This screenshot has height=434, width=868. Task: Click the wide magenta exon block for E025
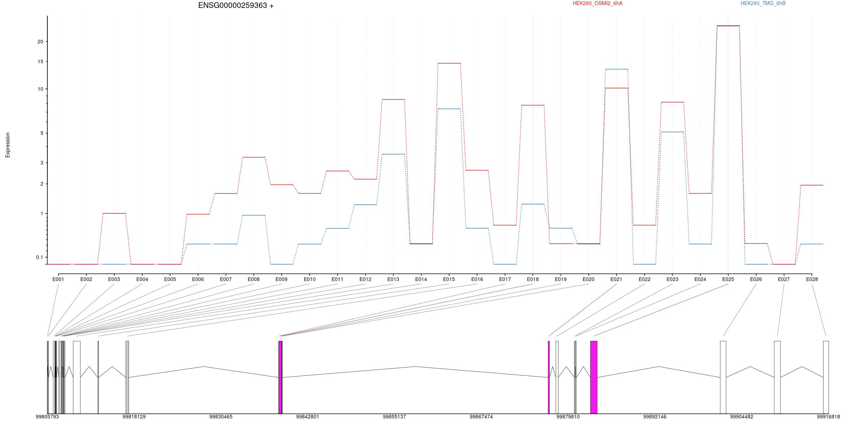[593, 377]
